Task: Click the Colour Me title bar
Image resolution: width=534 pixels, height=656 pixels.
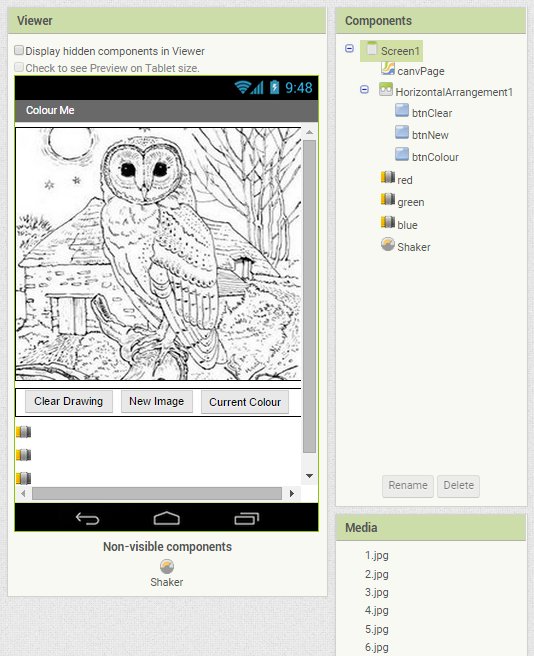Action: click(x=167, y=110)
